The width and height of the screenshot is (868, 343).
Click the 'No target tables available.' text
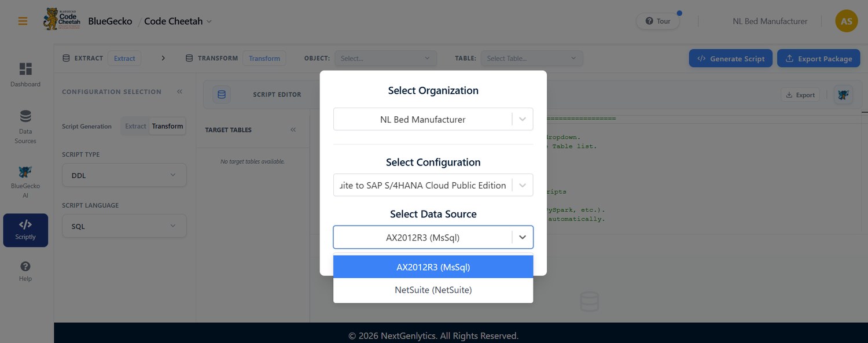[253, 161]
